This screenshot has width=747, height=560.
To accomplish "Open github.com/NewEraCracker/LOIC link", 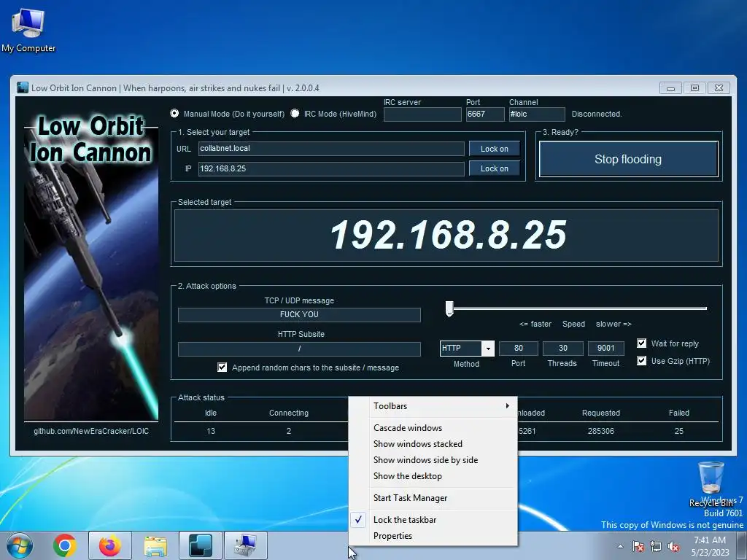I will tap(91, 431).
